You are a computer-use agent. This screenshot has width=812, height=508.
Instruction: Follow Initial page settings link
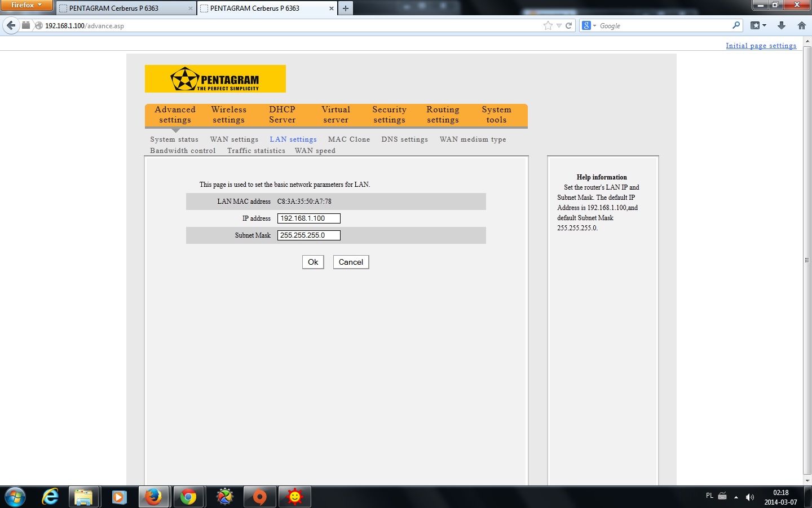(x=761, y=46)
